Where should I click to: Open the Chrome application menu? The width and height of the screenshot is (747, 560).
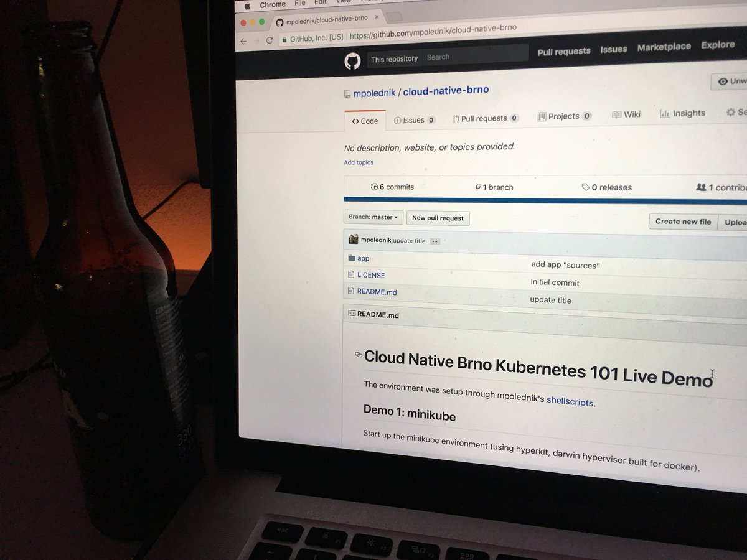pos(272,5)
